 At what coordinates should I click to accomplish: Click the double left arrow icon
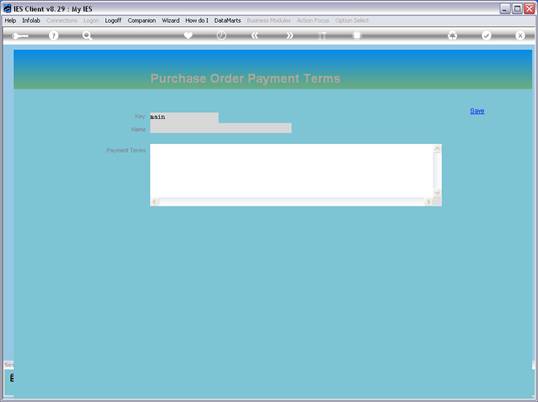[x=255, y=35]
